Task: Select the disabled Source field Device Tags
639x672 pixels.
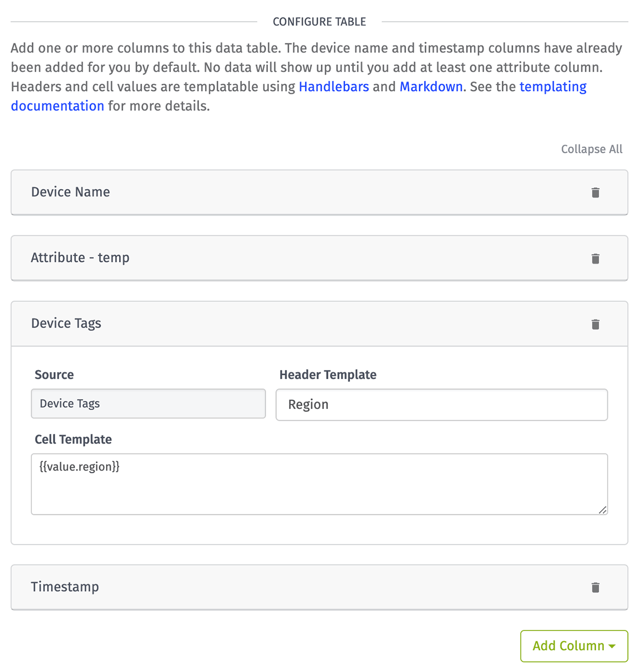Action: point(149,404)
